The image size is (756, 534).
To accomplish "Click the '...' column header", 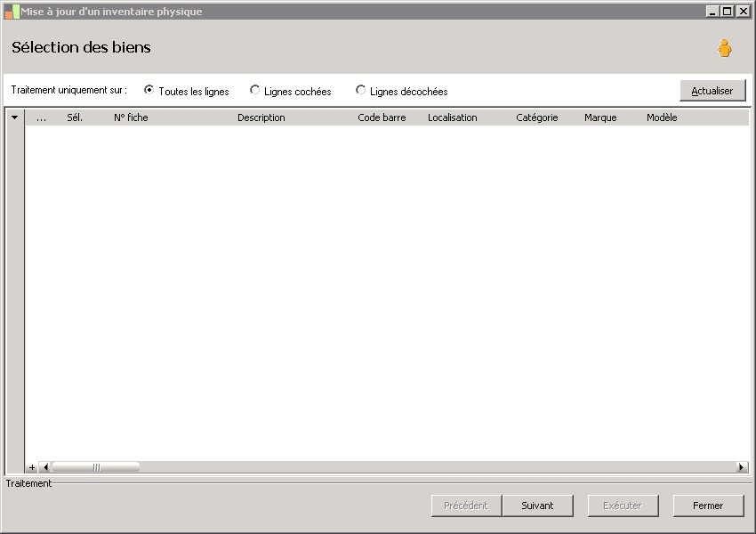I will point(42,117).
